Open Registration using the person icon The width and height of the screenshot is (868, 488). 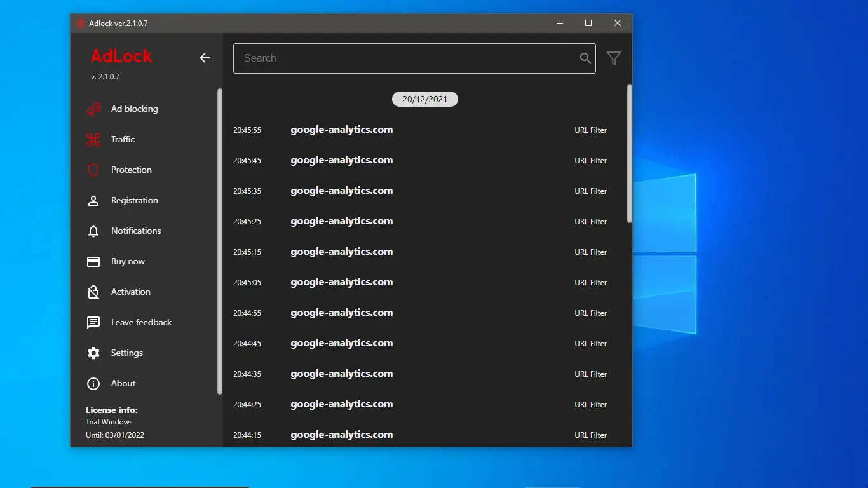tap(93, 200)
